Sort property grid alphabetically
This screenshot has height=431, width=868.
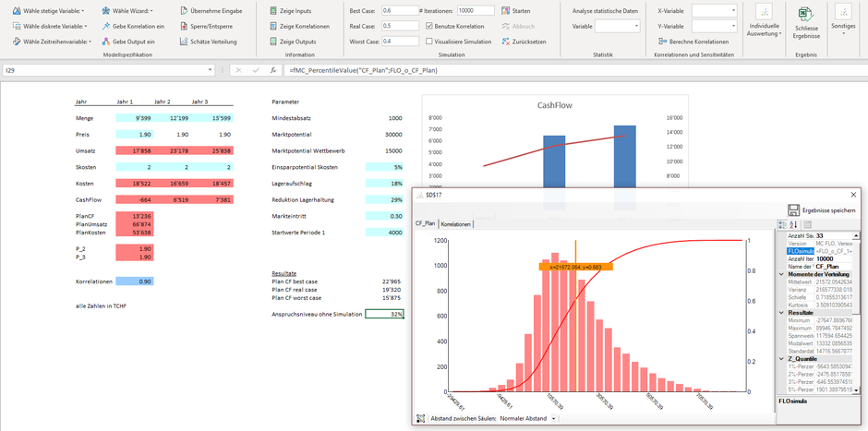(x=792, y=224)
